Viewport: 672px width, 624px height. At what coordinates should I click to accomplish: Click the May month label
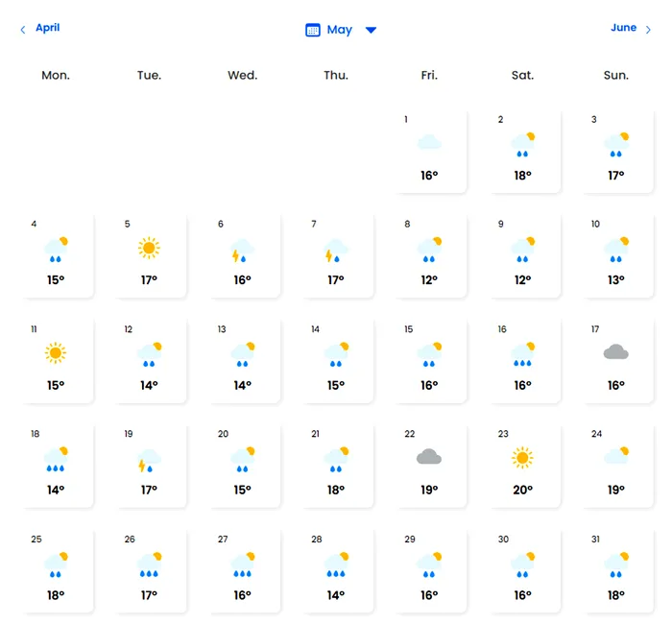pyautogui.click(x=339, y=30)
